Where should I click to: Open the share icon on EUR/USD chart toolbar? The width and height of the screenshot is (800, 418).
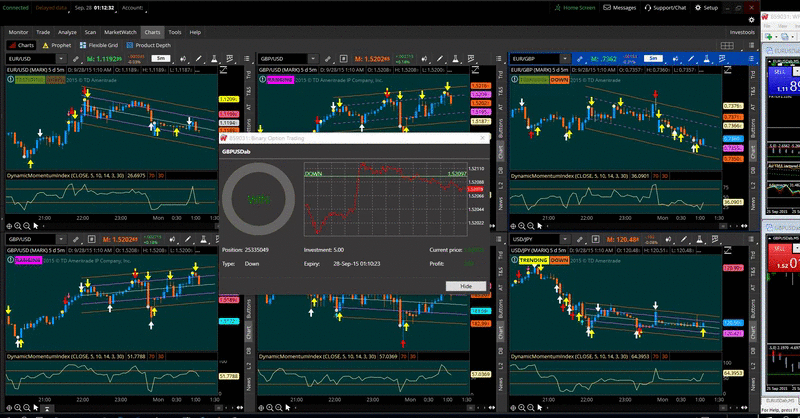click(x=183, y=59)
